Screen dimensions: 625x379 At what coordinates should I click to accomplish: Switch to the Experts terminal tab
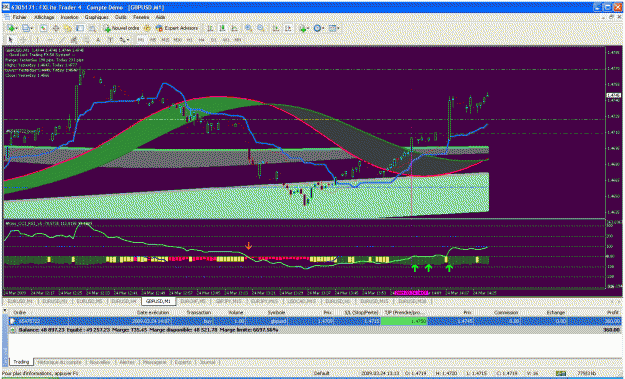[184, 362]
